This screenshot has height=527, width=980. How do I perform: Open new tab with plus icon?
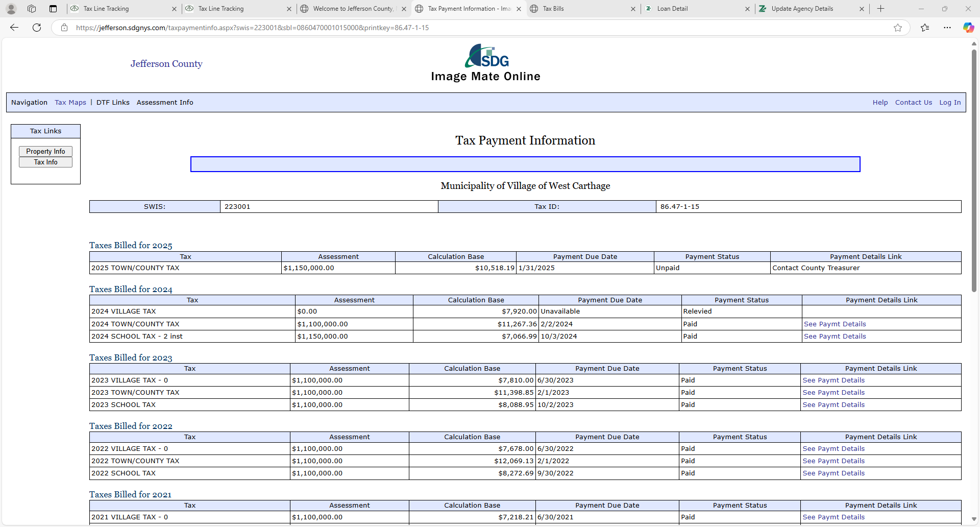pos(880,9)
